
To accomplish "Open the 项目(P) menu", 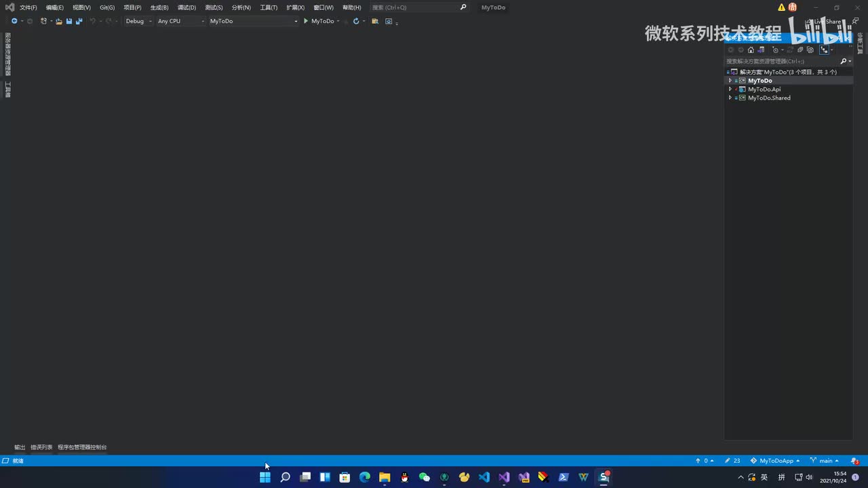I will click(x=132, y=7).
